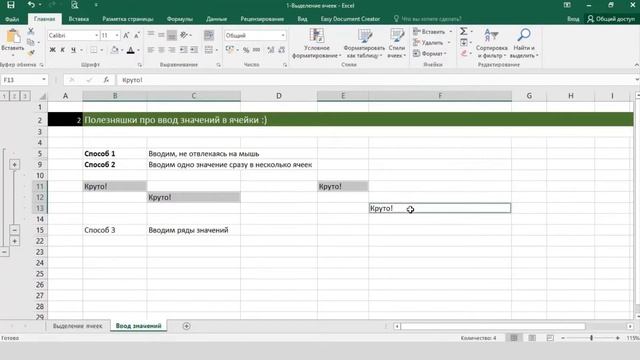Switch to the Разметка страницы tab
This screenshot has height=360, width=640.
[128, 19]
